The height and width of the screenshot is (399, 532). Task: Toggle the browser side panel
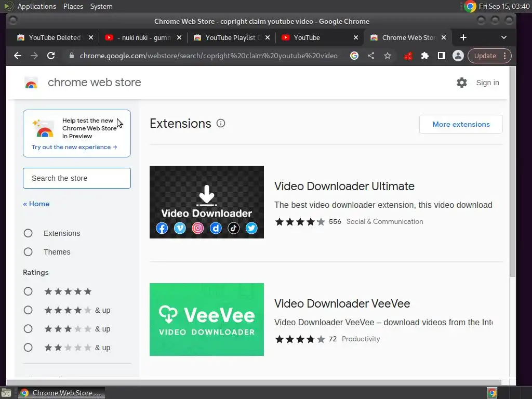pos(442,56)
